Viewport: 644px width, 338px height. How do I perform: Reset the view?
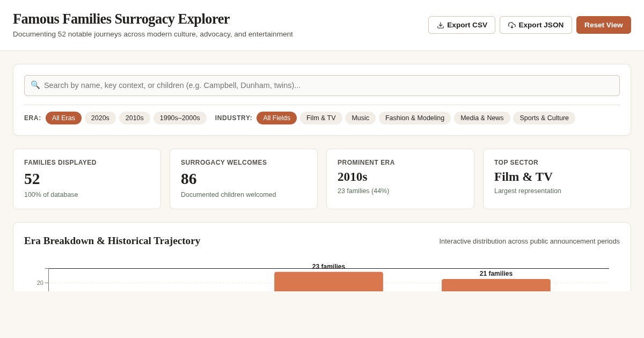[604, 25]
